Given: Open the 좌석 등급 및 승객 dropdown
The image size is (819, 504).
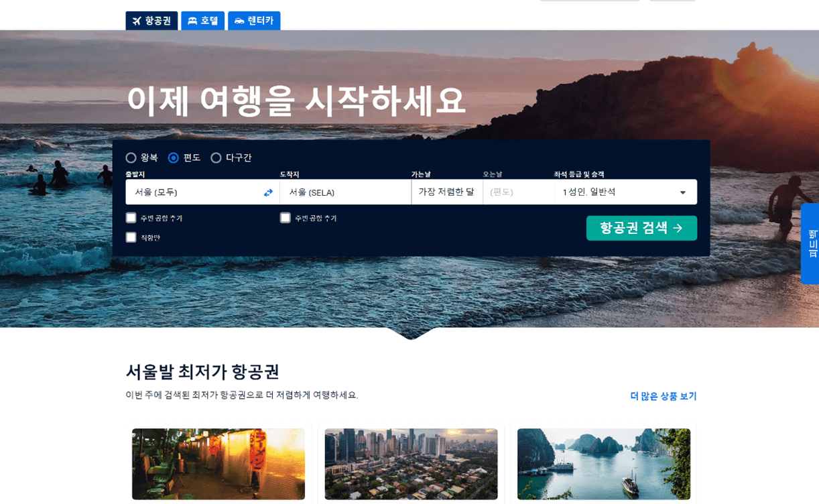Looking at the screenshot, I should [x=626, y=192].
